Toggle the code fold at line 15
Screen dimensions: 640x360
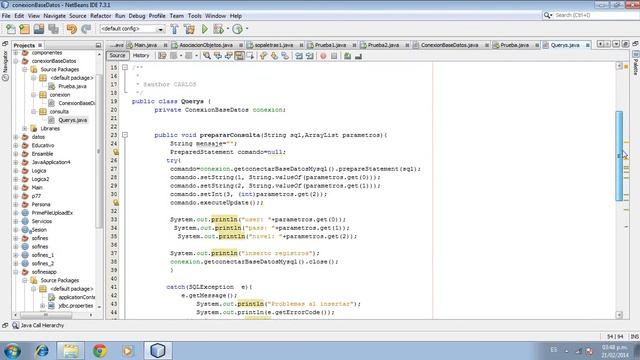(x=125, y=67)
